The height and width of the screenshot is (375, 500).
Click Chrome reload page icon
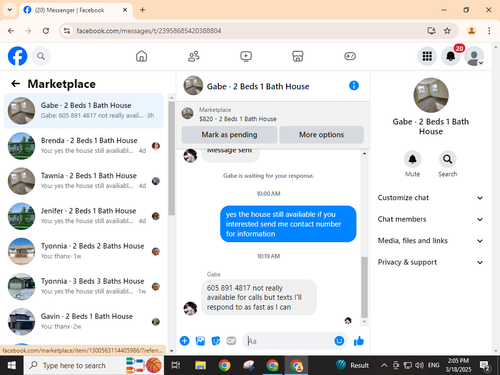pos(46,31)
